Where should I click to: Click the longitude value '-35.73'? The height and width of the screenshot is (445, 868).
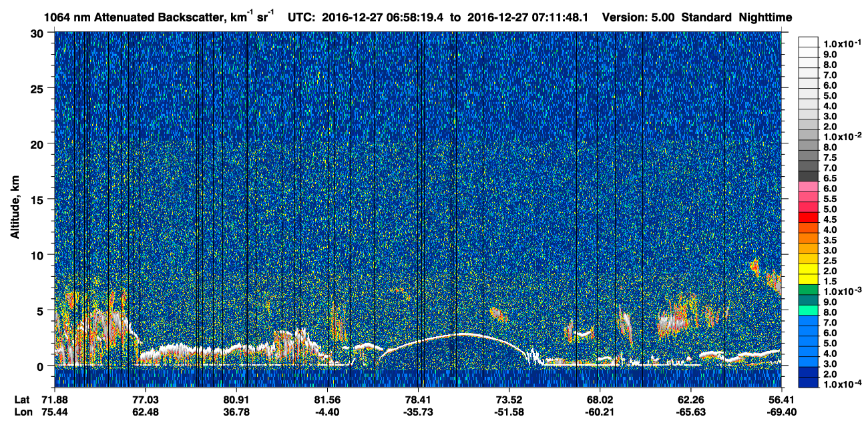[418, 412]
